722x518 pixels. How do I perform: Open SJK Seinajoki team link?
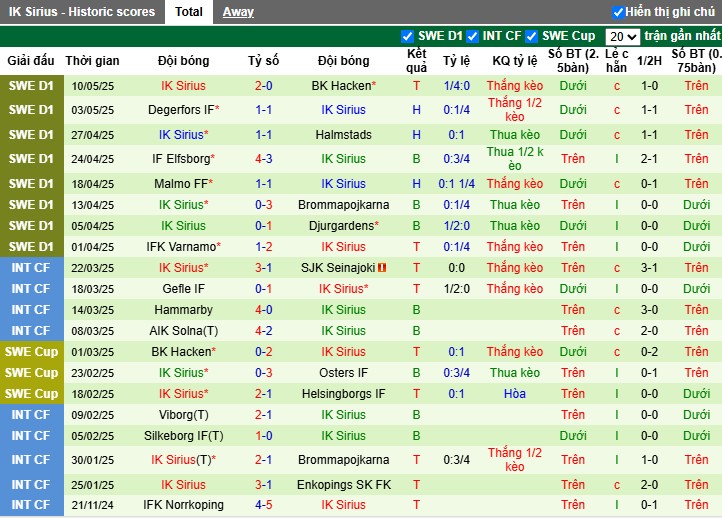coord(338,268)
